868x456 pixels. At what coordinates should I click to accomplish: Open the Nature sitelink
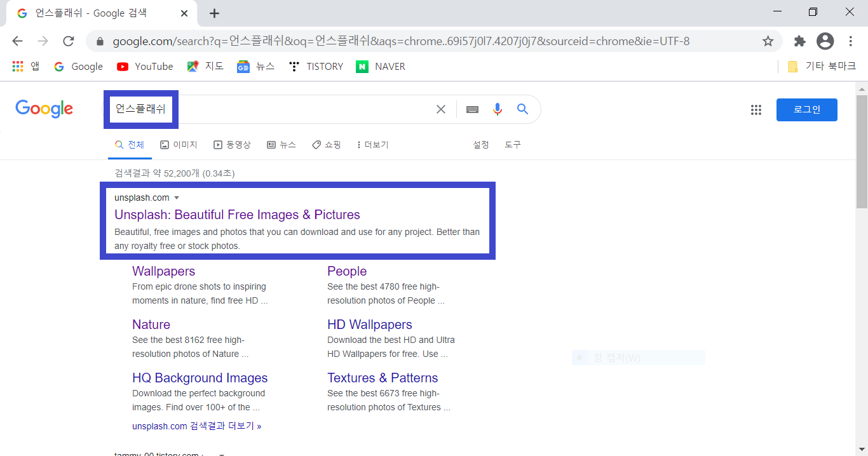151,325
